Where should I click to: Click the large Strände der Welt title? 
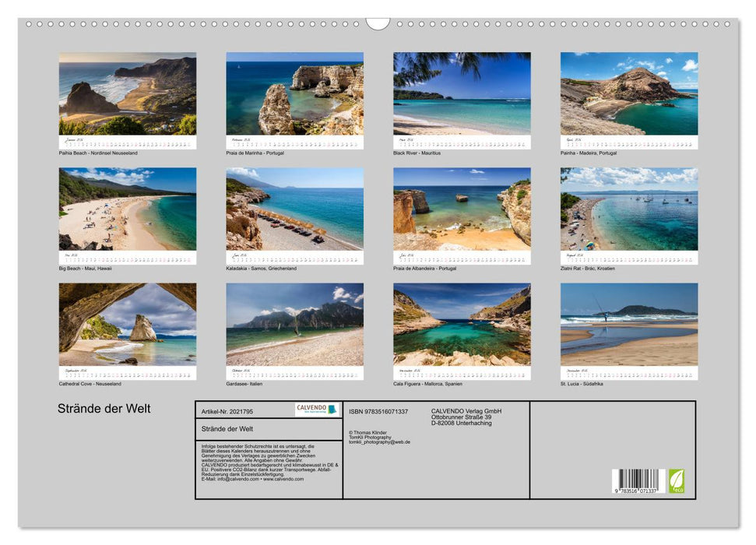coord(104,409)
